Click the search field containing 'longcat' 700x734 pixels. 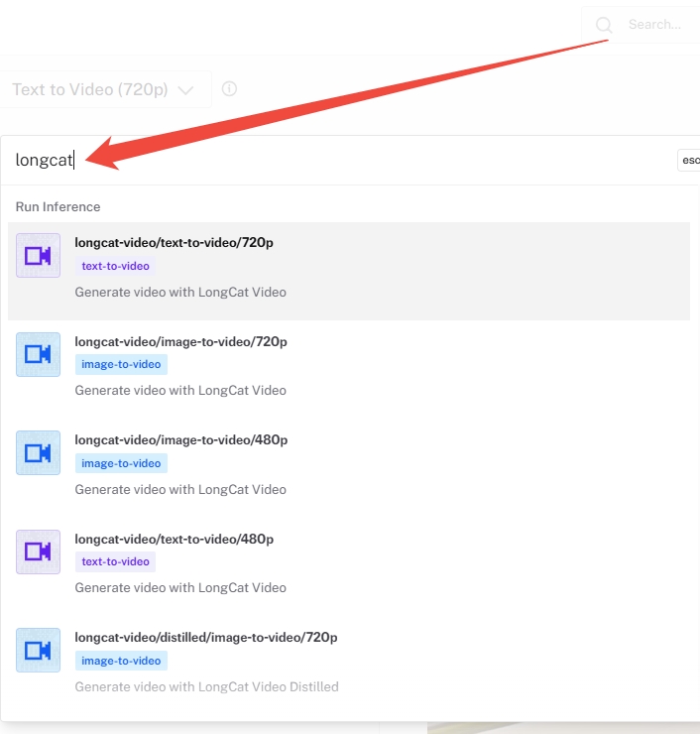[x=337, y=161]
